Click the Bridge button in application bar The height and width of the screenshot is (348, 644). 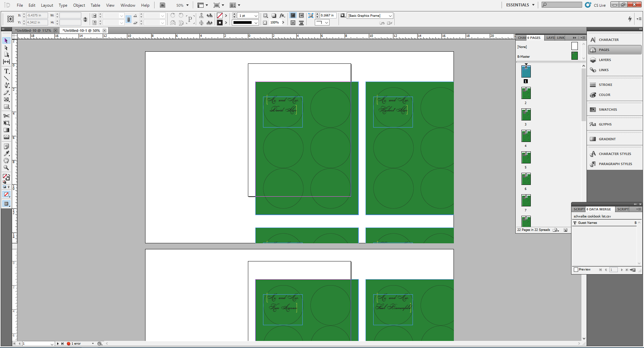click(163, 5)
